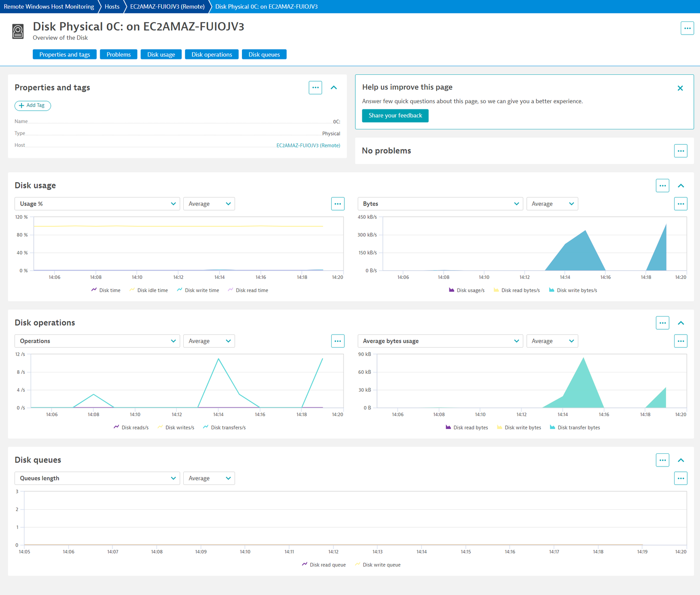The width and height of the screenshot is (700, 595).
Task: Click the Add Tag button
Action: [33, 105]
